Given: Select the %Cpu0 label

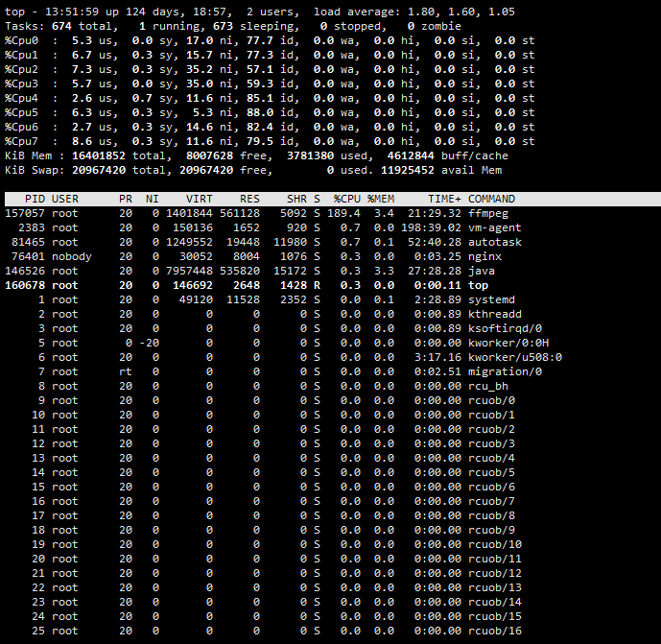Looking at the screenshot, I should click(21, 41).
